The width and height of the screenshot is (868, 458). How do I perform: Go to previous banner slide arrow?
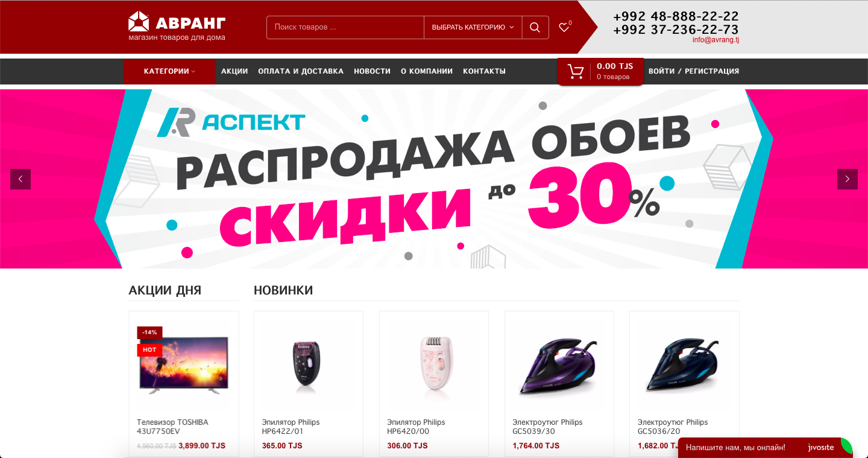[x=20, y=179]
